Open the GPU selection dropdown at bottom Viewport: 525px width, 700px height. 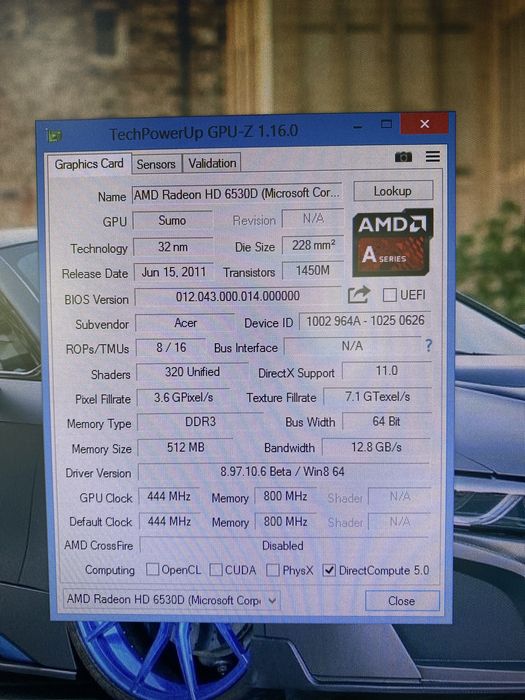[172, 600]
